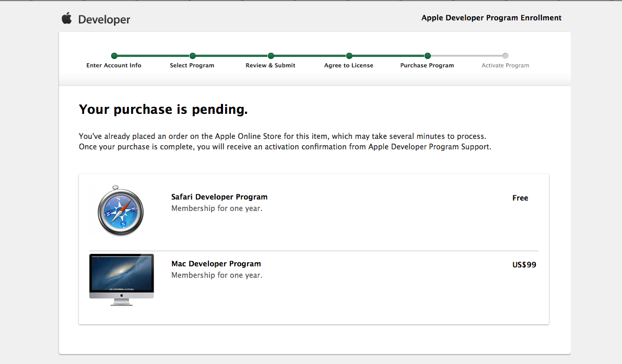
Task: Click the Apple Developer Program Enrollment title
Action: coord(491,18)
